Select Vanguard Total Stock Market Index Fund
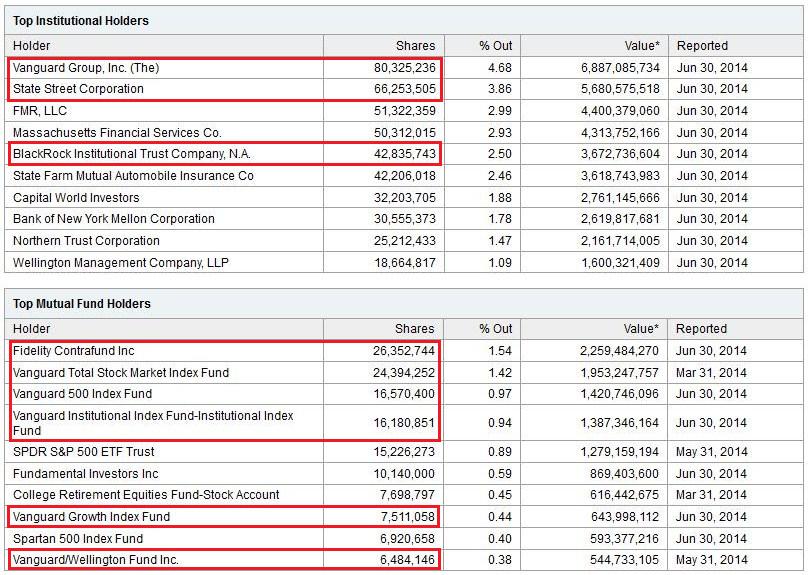 point(121,373)
